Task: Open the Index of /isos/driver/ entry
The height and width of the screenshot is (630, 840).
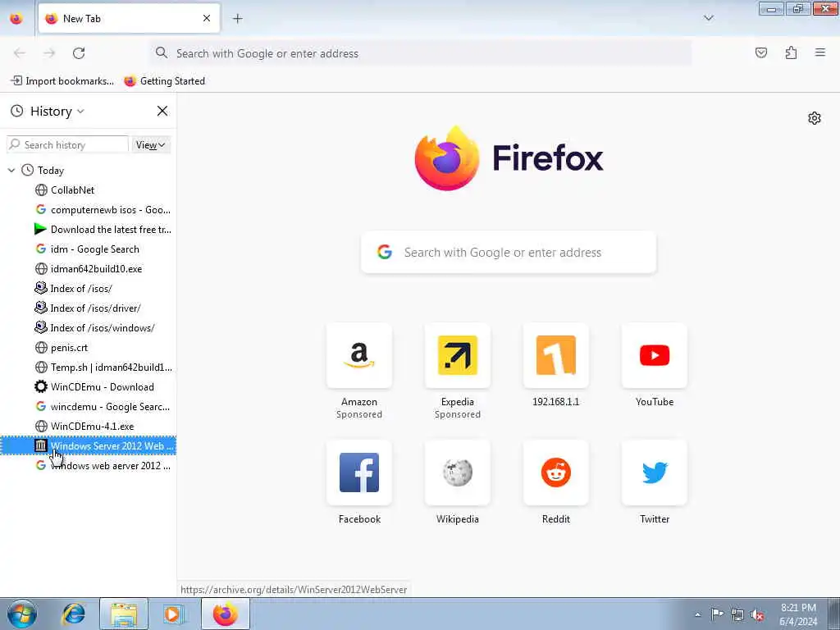Action: (x=88, y=308)
